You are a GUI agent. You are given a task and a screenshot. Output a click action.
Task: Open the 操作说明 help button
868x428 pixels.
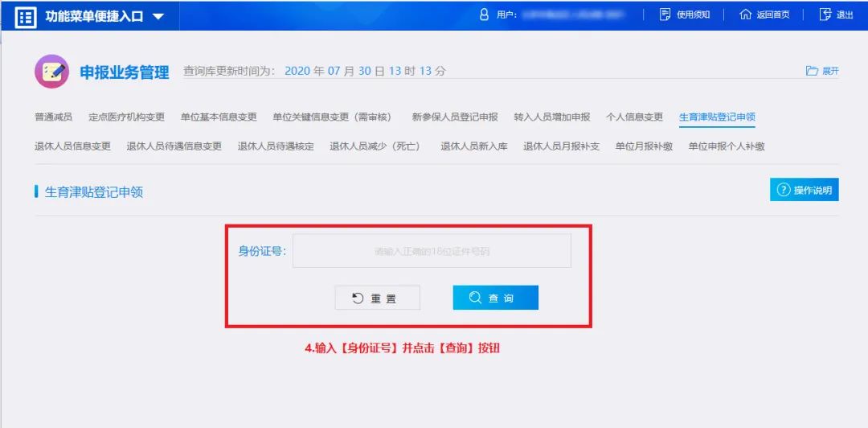(x=804, y=190)
